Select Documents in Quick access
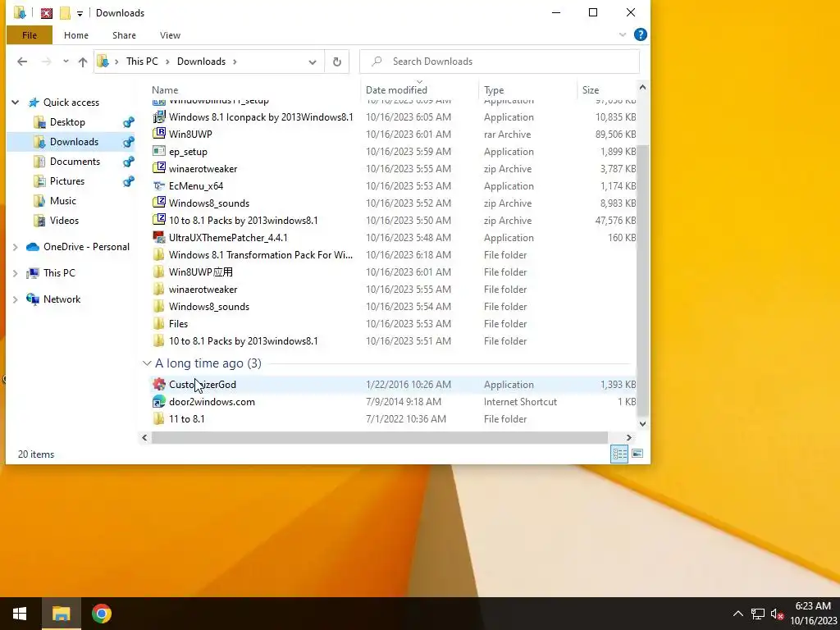 (75, 162)
